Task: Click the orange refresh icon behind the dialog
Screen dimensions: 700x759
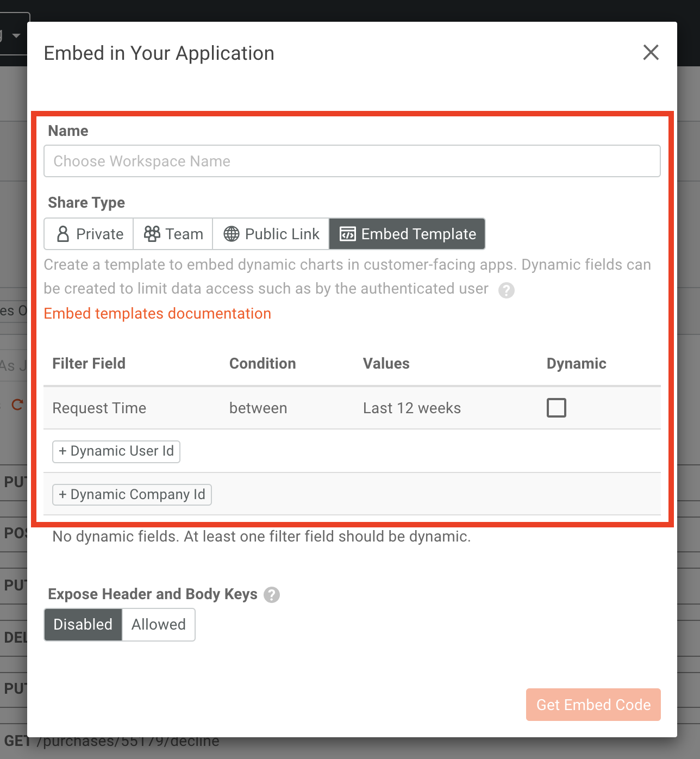Action: point(16,405)
